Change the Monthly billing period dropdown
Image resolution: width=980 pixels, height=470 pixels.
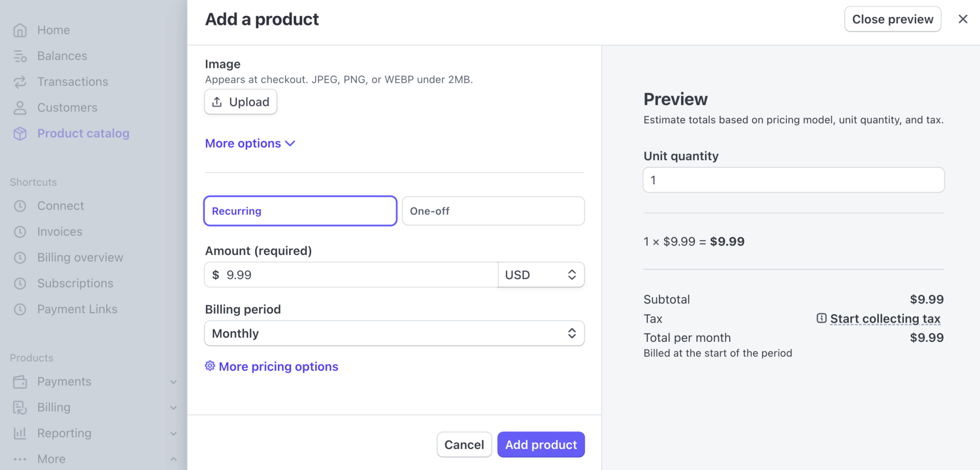pos(394,333)
